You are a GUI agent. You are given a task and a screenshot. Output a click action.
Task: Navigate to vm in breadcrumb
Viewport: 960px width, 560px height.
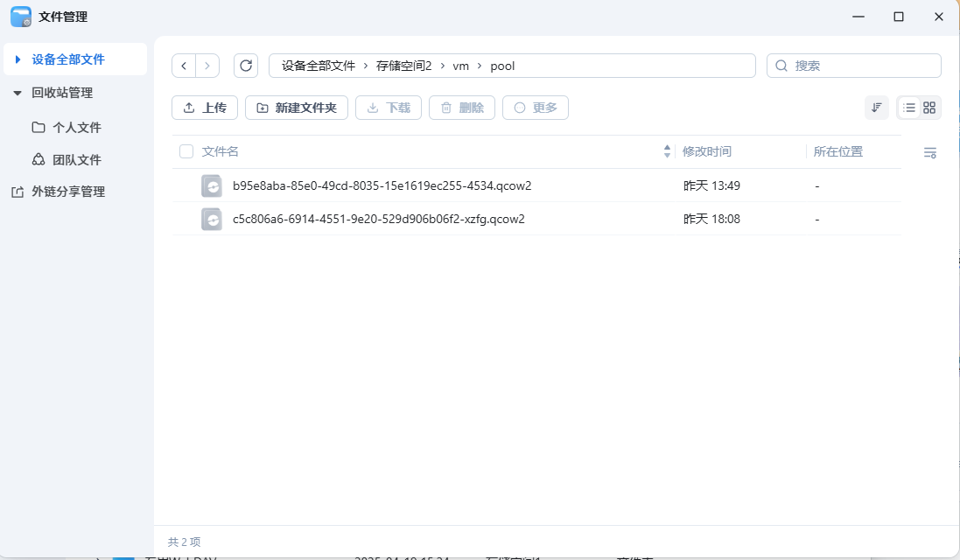tap(460, 66)
